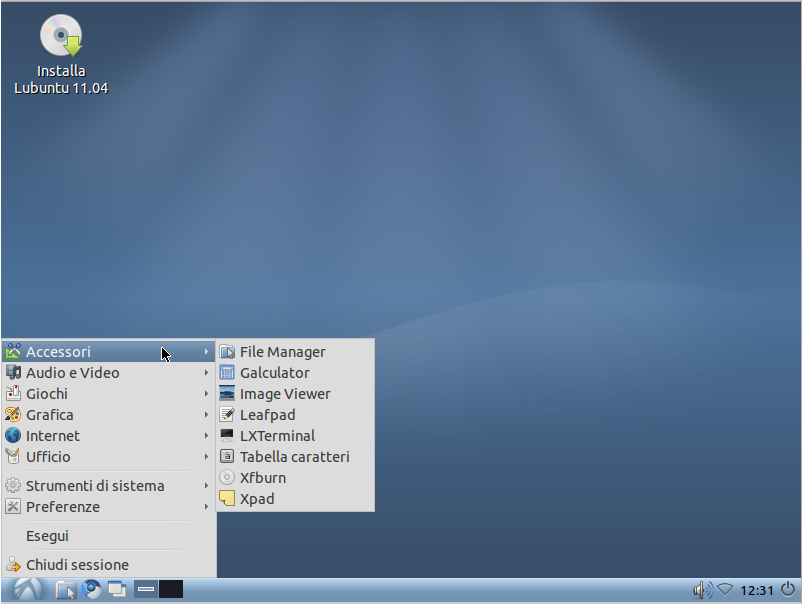Viewport: 802px width, 604px height.
Task: Expand arrow next to Preferenze
Action: 206,507
